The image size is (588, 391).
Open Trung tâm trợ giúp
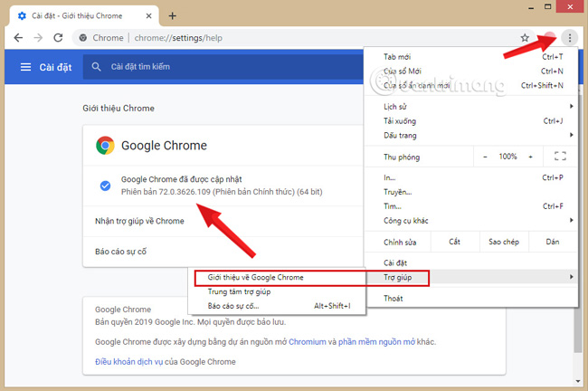[x=277, y=291]
